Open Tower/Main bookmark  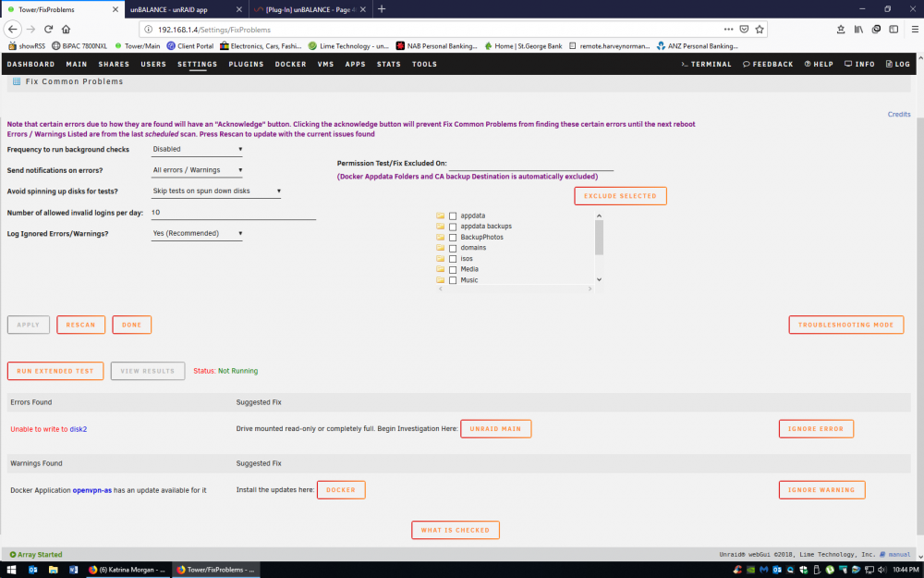[138, 46]
